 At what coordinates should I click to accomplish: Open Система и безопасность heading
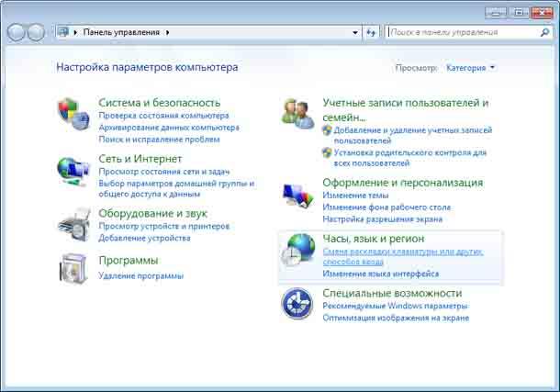tap(160, 103)
